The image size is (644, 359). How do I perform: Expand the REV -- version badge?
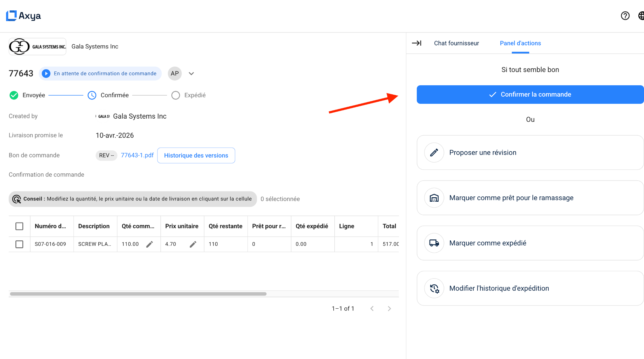pos(106,155)
